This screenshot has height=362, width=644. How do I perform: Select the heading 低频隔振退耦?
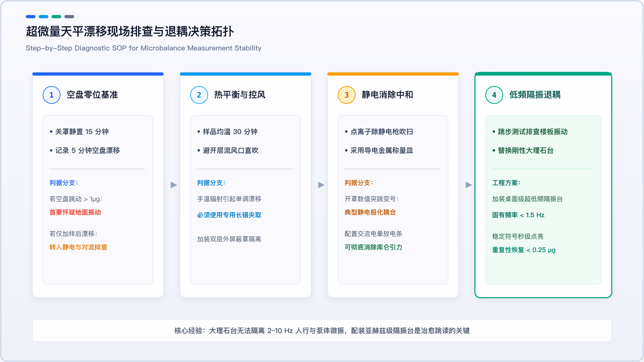(535, 95)
